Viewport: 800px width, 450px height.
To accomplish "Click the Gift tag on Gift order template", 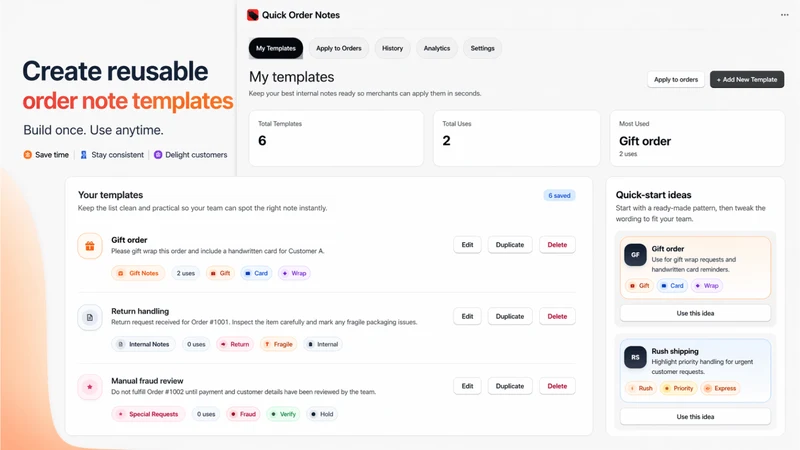I will coord(220,273).
